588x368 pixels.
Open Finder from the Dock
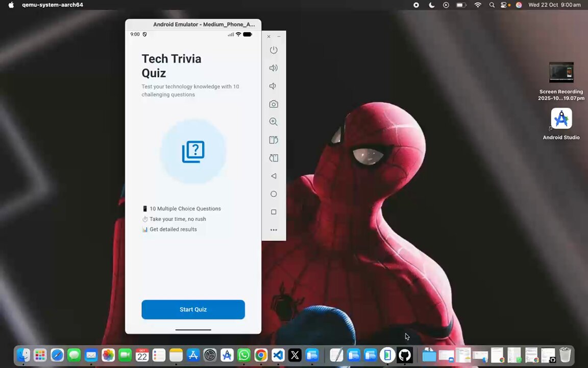pyautogui.click(x=23, y=355)
